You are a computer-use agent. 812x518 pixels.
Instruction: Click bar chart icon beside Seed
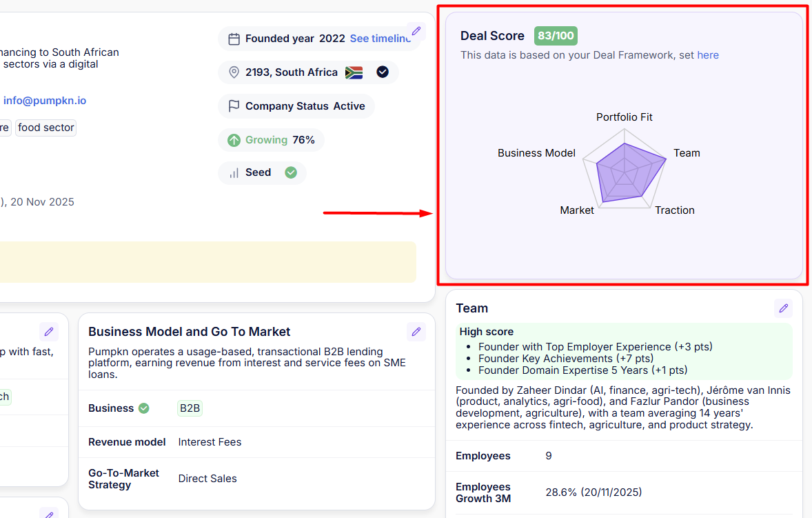click(x=234, y=173)
